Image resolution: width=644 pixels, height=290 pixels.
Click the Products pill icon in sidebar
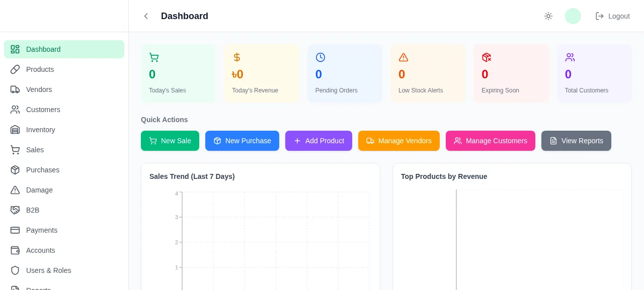[x=15, y=69]
